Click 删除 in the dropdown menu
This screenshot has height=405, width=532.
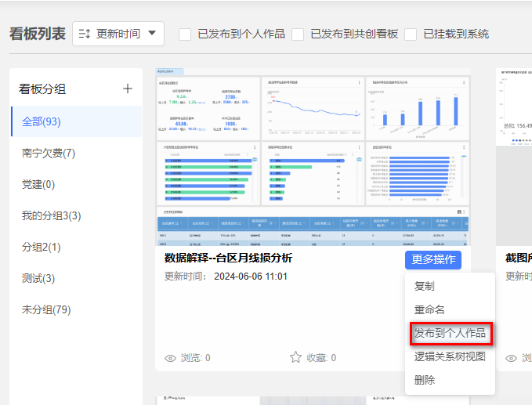click(x=425, y=380)
